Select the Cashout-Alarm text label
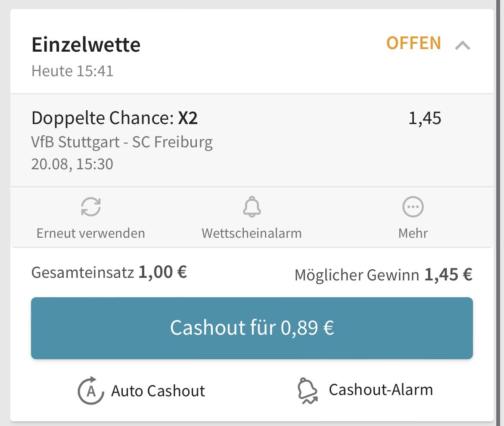This screenshot has height=426, width=504. 381,390
